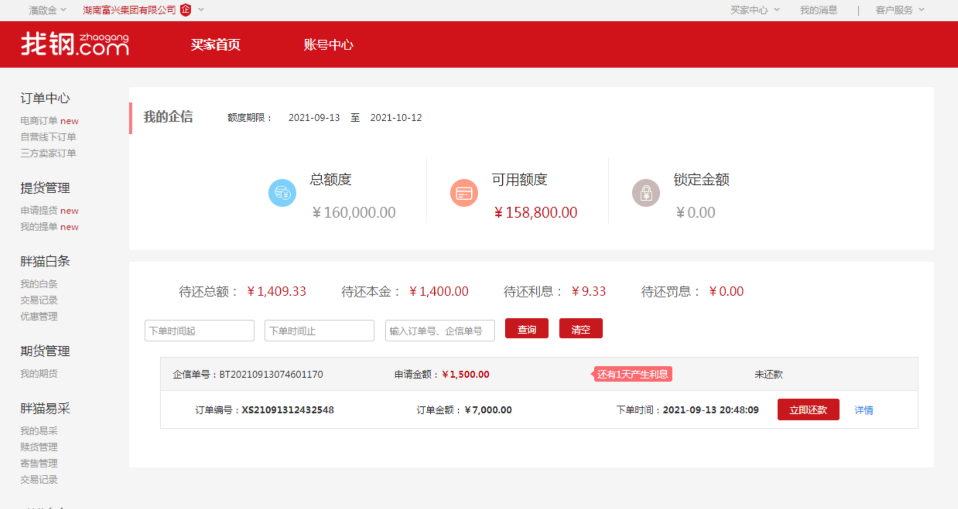Click the 期货管理 sidebar heading
The width and height of the screenshot is (958, 509).
(x=45, y=351)
